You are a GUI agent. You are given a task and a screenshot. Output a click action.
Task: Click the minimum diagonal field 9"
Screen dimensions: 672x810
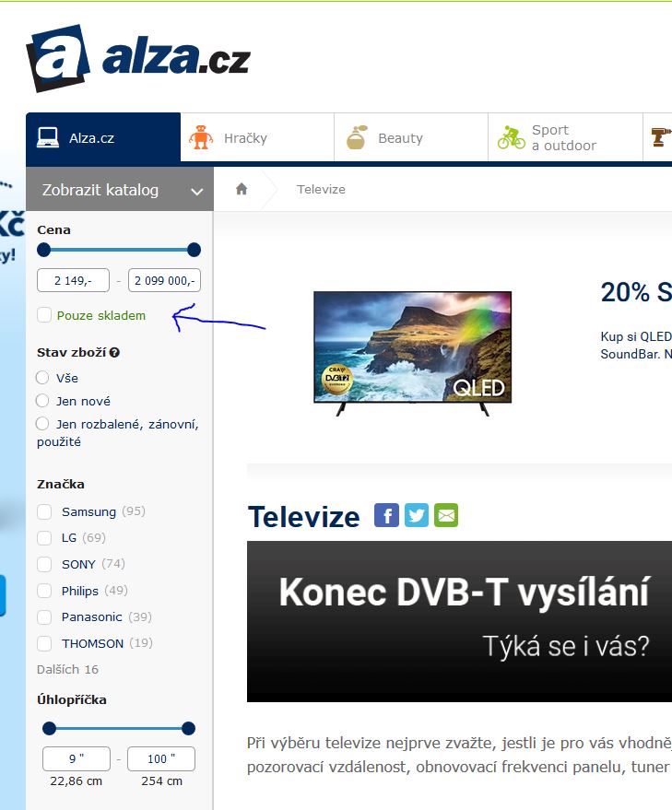pyautogui.click(x=77, y=759)
